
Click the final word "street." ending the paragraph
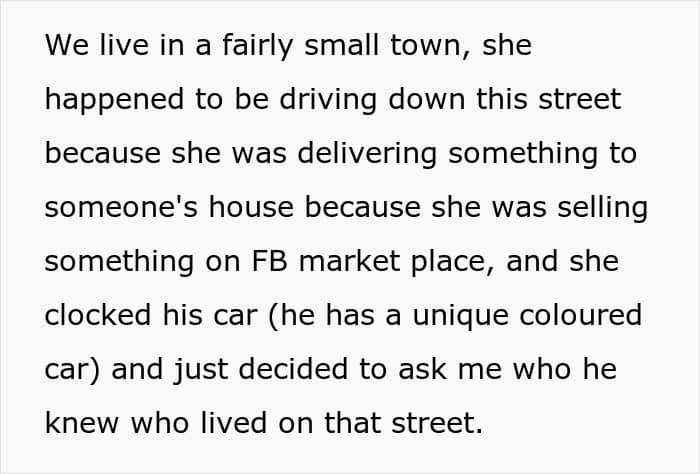pyautogui.click(x=438, y=423)
